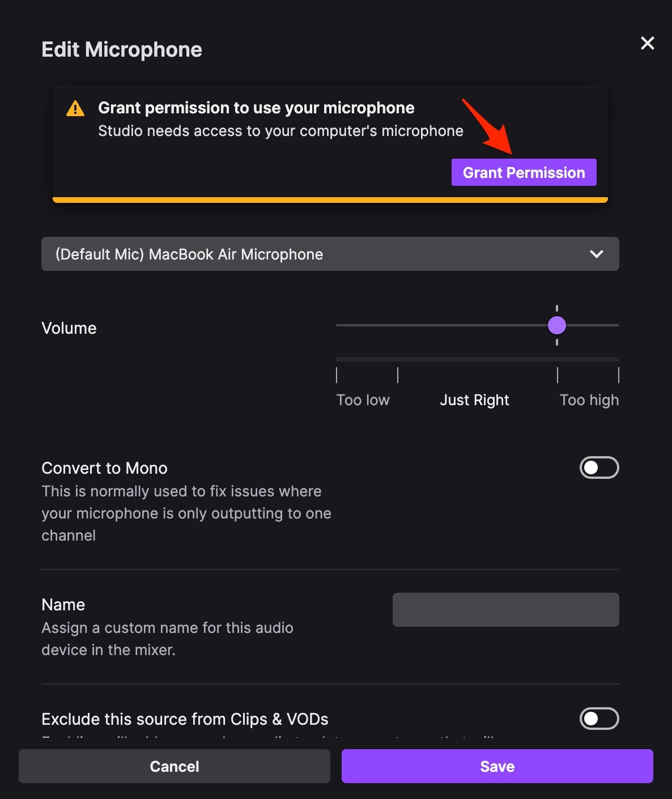Enable Exclude this source from Clips & VODs
Viewport: 672px width, 799px height.
[x=599, y=719]
